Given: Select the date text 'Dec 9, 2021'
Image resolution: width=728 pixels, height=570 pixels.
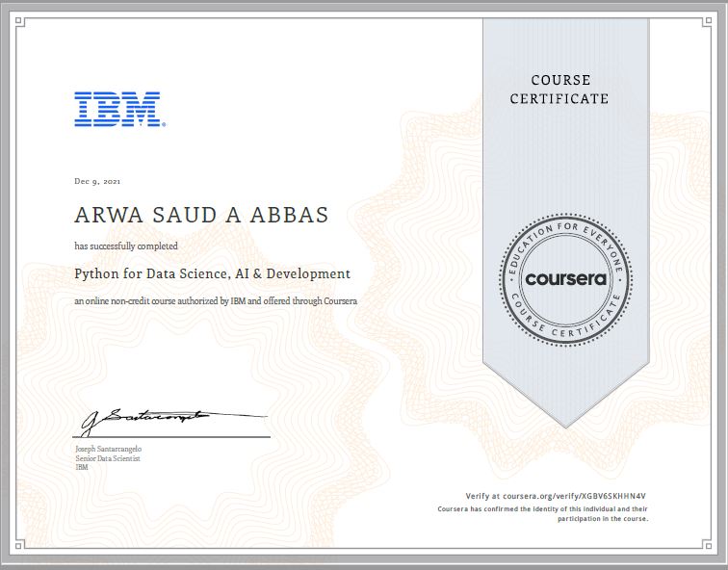Looking at the screenshot, I should tap(97, 181).
